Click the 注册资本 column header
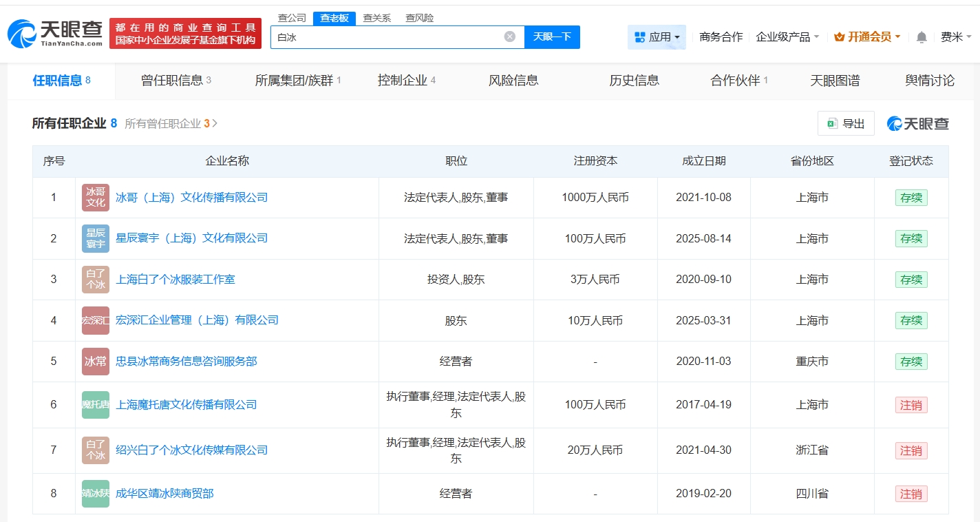 (595, 161)
